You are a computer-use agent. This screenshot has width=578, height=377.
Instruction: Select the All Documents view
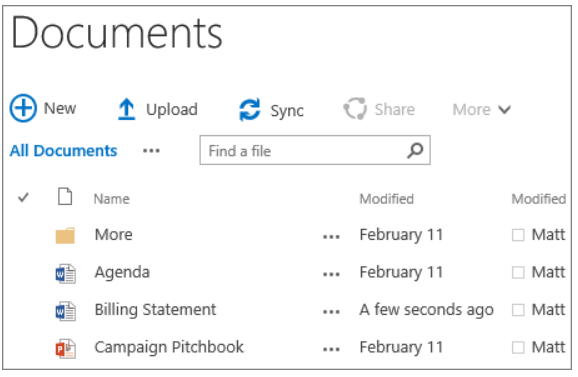[x=63, y=151]
